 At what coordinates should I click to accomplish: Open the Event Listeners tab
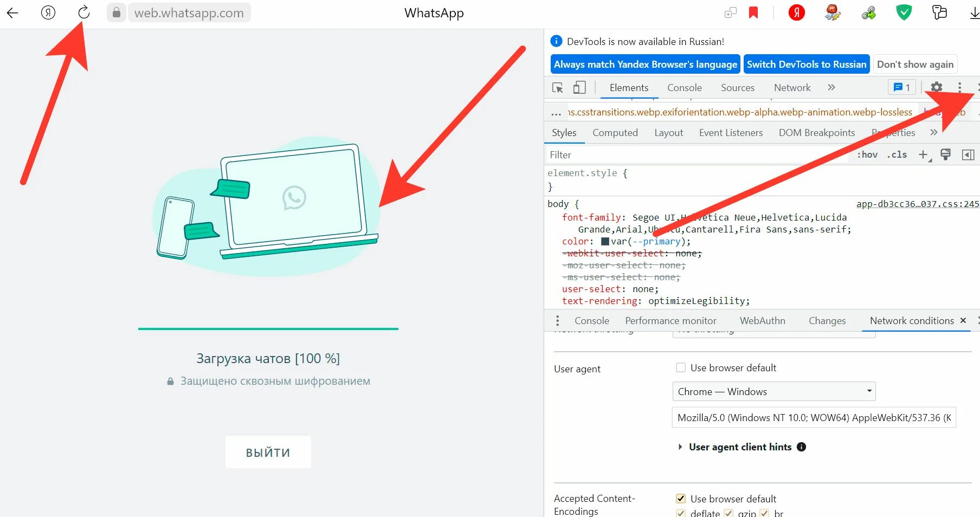tap(731, 133)
